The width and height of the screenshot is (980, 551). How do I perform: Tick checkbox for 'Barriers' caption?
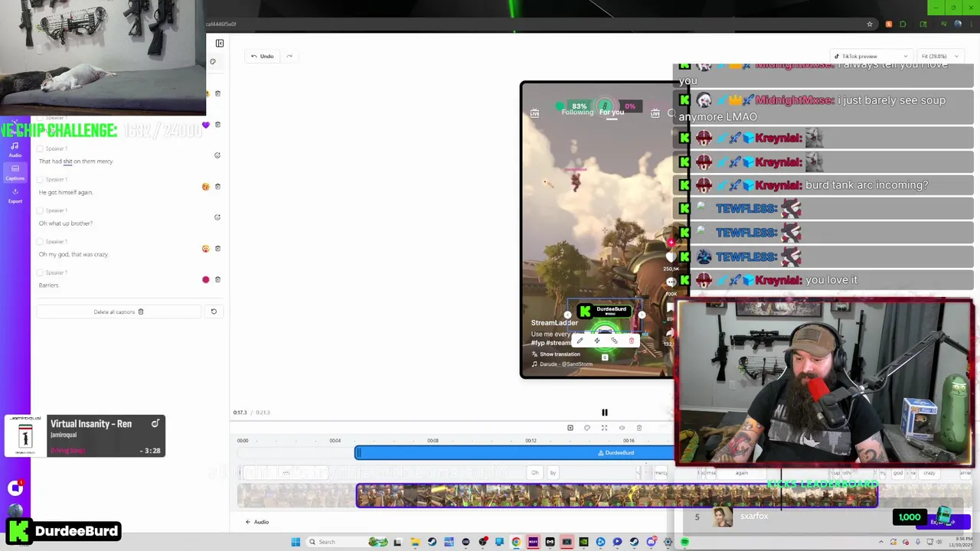click(41, 272)
